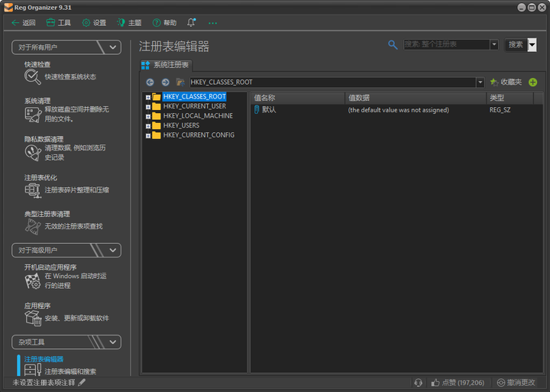The image size is (550, 392).
Task: Select the 默认 value row
Action: pos(396,110)
